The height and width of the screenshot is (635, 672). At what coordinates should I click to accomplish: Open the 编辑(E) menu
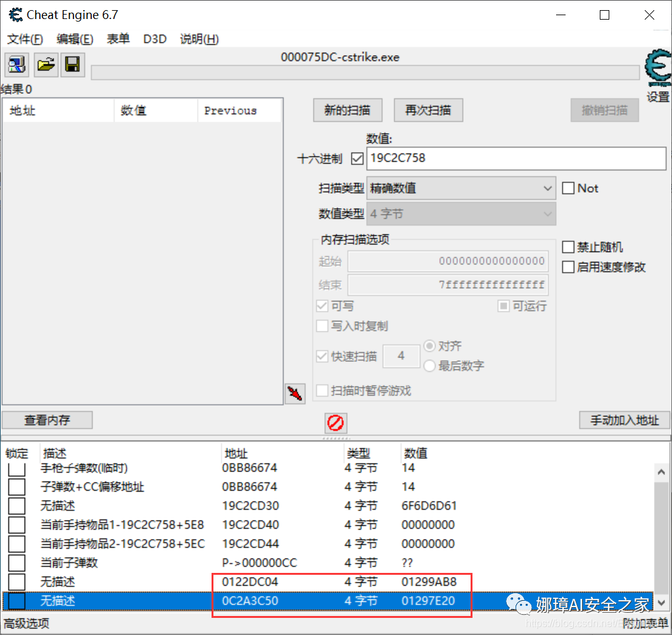coord(75,39)
